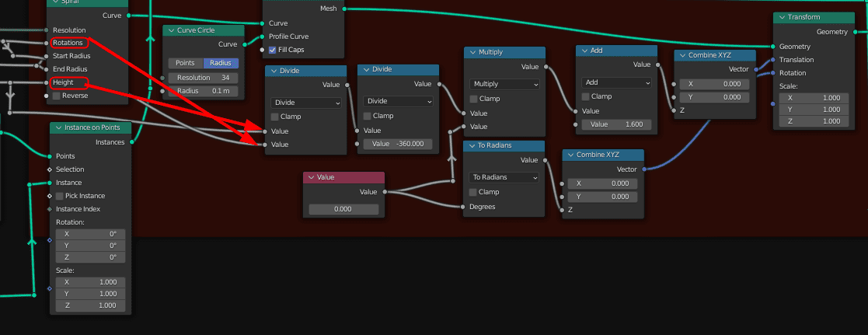Open the Add operation dropdown
Viewport: 868px width, 335px height.
616,82
